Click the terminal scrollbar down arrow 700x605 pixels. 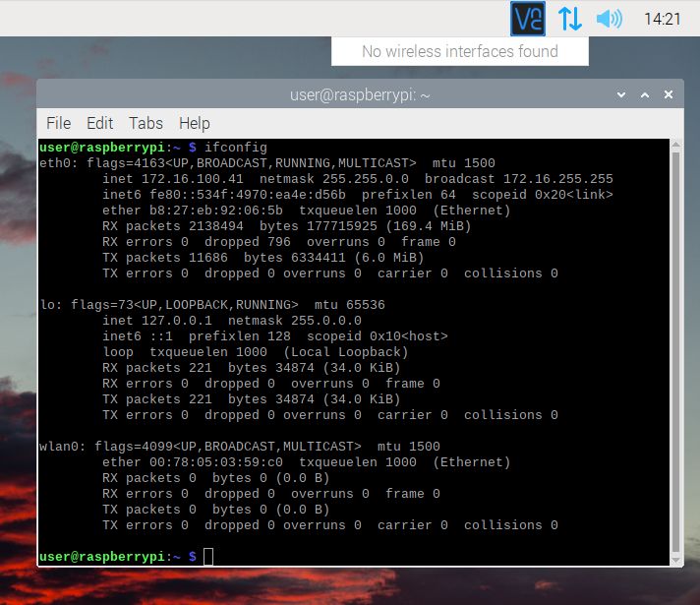[675, 560]
